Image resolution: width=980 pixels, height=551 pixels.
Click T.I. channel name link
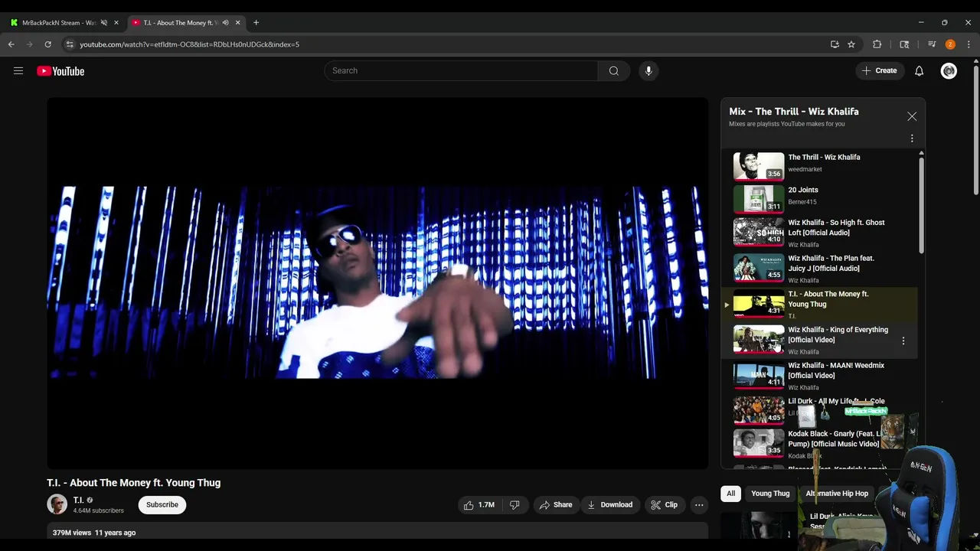click(x=78, y=500)
